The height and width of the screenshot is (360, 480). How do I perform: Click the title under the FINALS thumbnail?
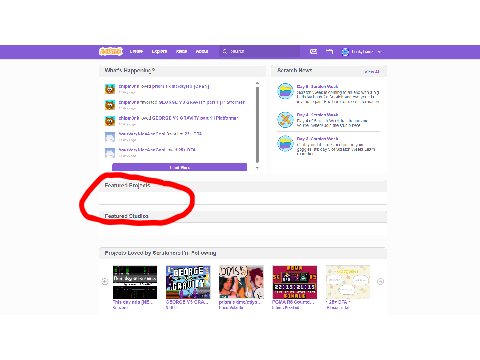pyautogui.click(x=293, y=302)
